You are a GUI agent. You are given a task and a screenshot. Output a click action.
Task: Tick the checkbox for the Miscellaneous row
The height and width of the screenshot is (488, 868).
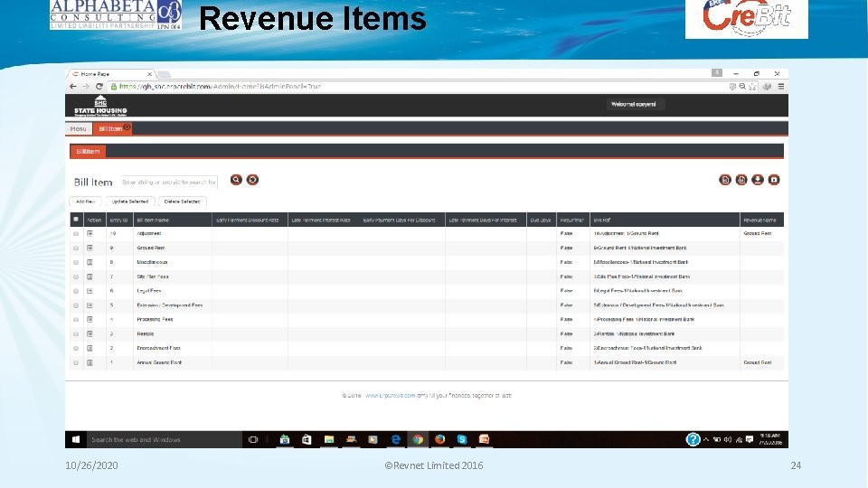click(76, 262)
